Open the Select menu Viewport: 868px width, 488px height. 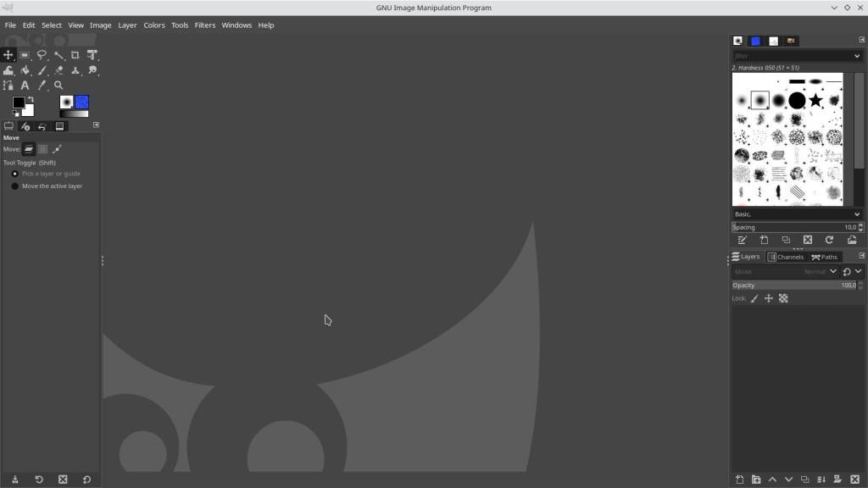(x=52, y=25)
